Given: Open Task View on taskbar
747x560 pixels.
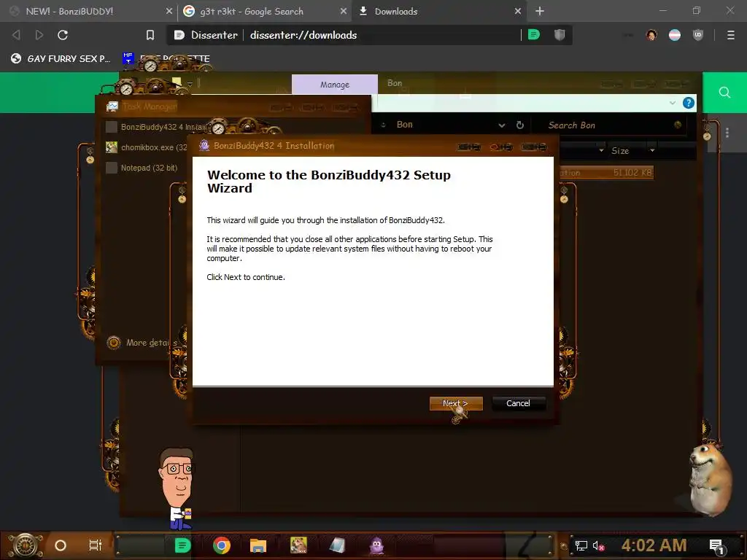Looking at the screenshot, I should coord(96,545).
